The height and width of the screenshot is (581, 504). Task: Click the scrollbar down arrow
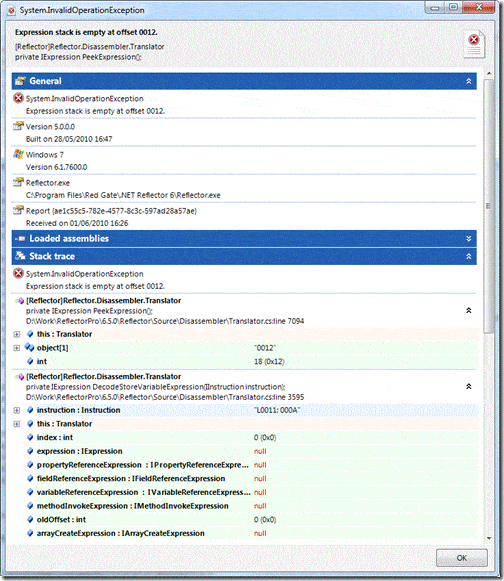(489, 538)
